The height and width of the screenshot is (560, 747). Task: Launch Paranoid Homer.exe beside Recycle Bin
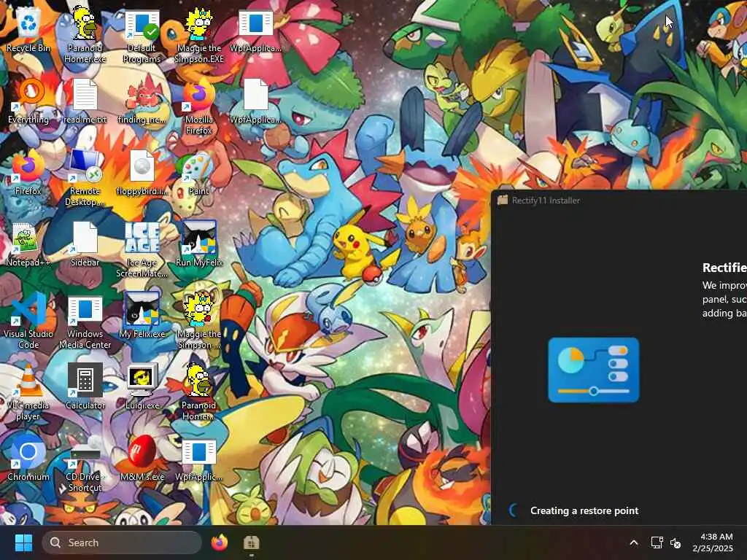coord(85,34)
